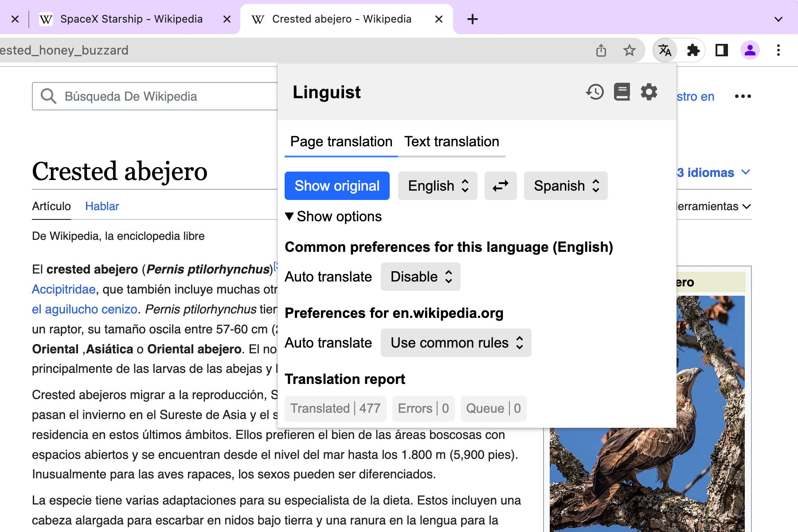Click the Show original button
798x532 pixels.
(336, 186)
